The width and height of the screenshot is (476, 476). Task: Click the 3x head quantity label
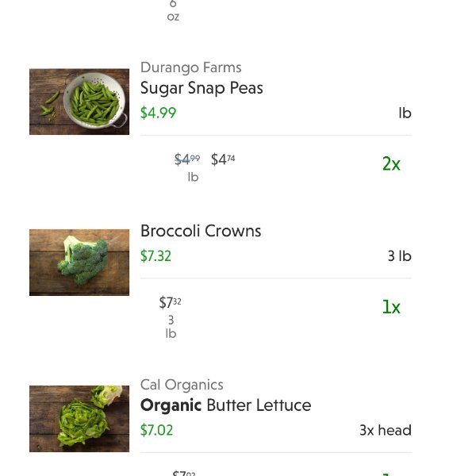(x=386, y=430)
